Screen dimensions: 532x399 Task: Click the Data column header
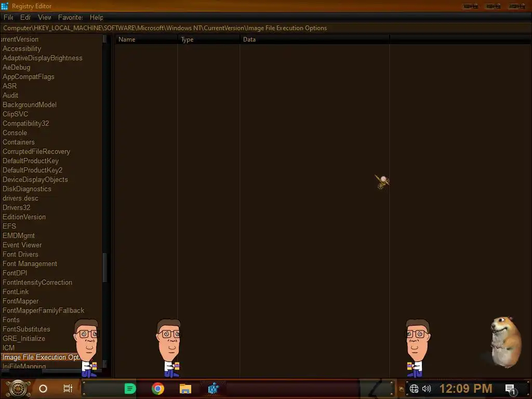click(x=314, y=39)
